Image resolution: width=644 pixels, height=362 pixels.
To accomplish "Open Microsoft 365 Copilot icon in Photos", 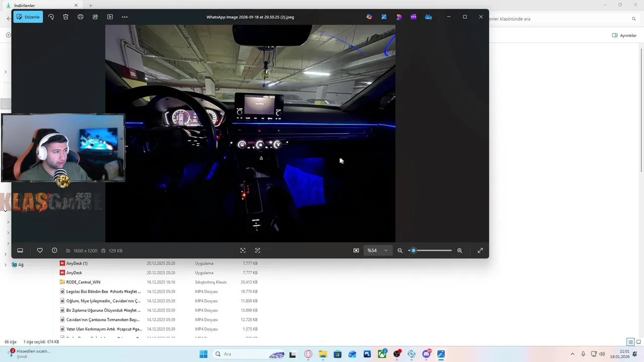I will (369, 17).
